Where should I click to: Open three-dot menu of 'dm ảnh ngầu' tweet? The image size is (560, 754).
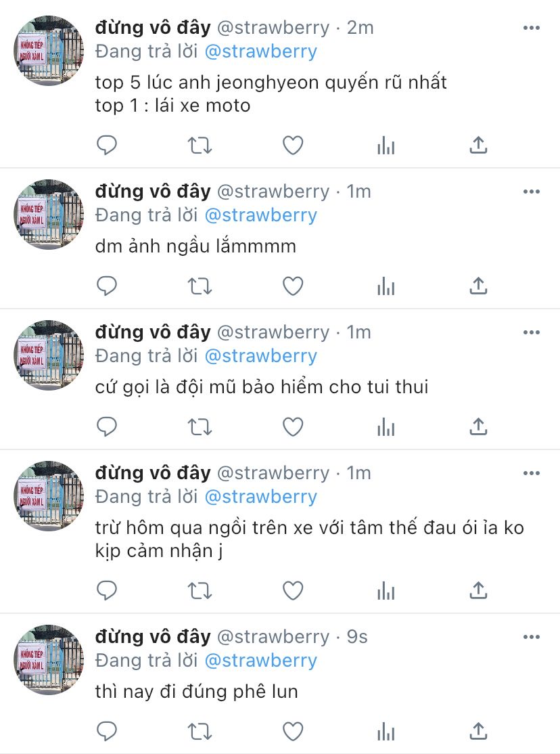click(x=531, y=192)
